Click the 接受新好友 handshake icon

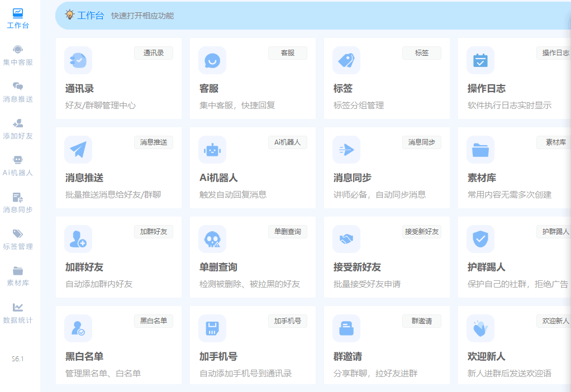tap(346, 239)
